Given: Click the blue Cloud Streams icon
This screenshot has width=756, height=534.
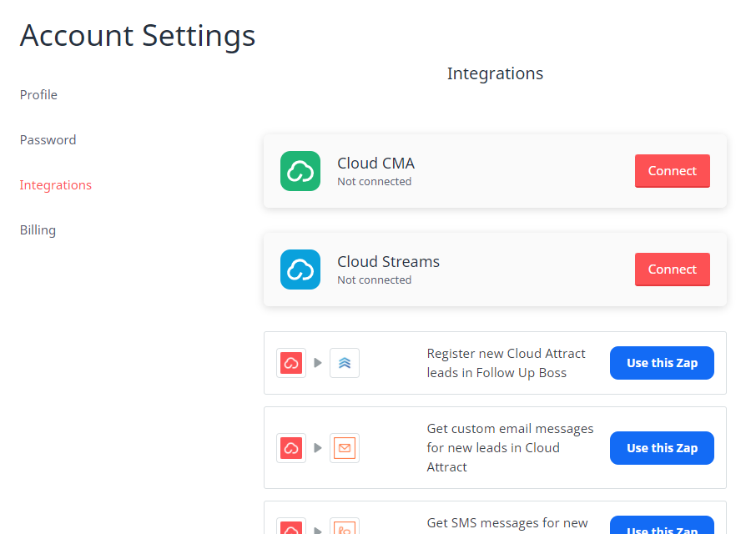Looking at the screenshot, I should point(300,270).
